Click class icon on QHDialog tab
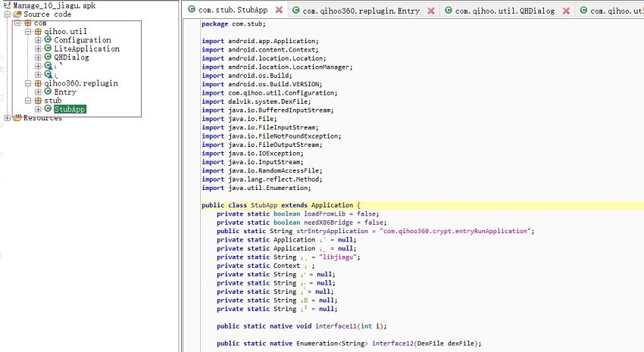The image size is (644, 352). click(x=449, y=11)
